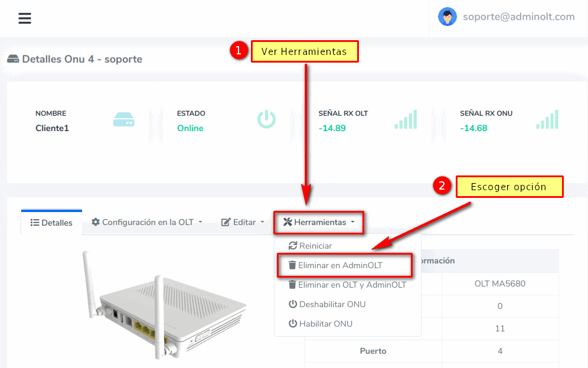Click the refresh icon next to Reiniciar
The height and width of the screenshot is (368, 588).
(292, 246)
